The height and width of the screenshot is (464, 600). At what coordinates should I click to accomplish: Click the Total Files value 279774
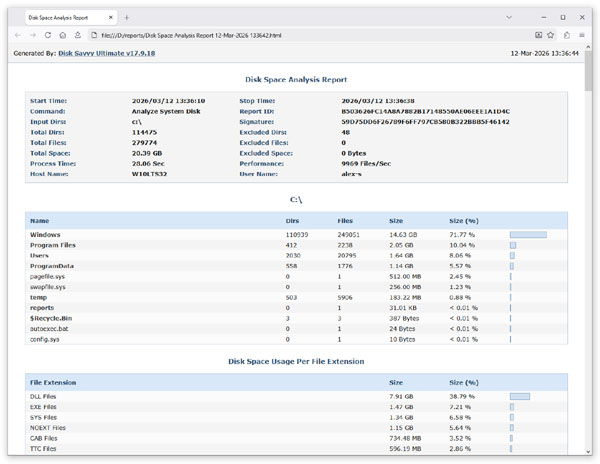click(x=144, y=143)
